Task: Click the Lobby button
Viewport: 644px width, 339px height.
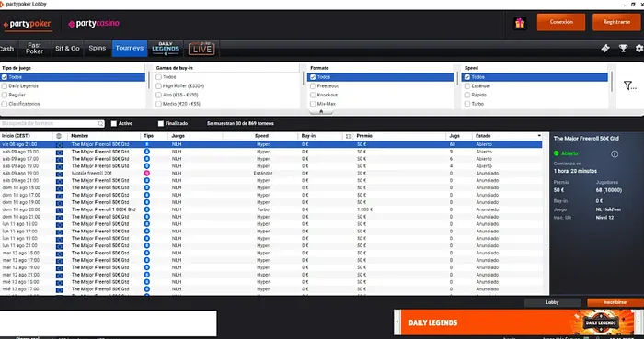Action: pos(552,302)
